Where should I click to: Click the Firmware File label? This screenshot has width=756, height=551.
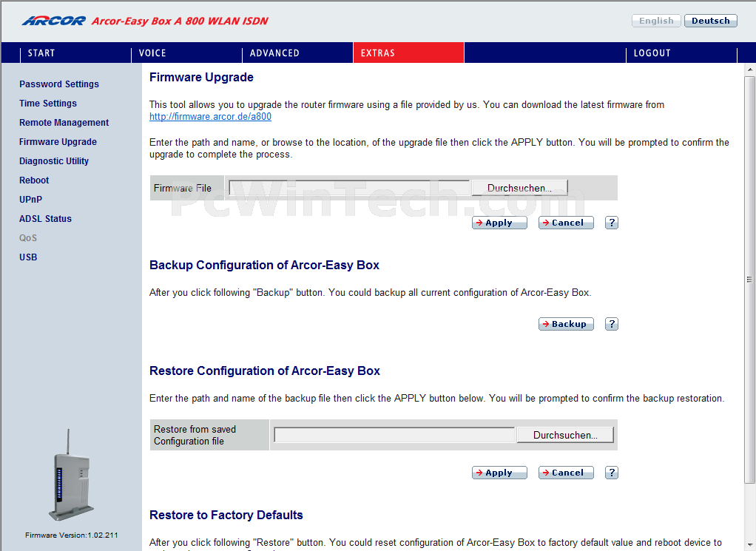(x=182, y=188)
